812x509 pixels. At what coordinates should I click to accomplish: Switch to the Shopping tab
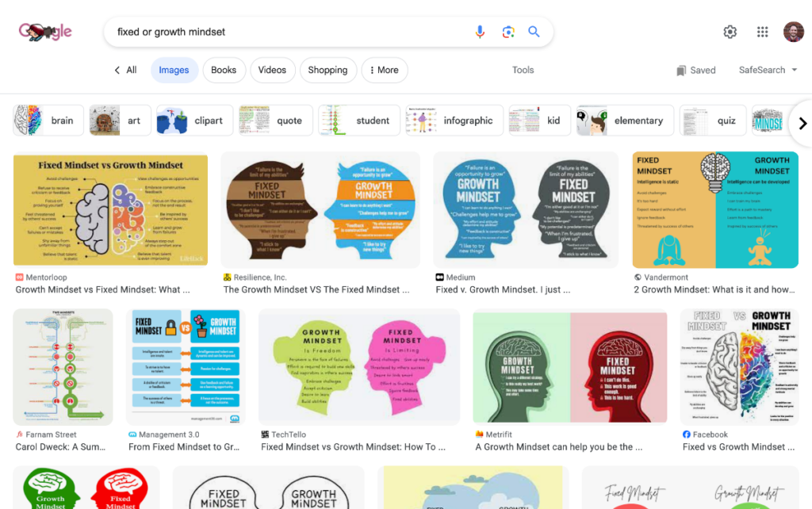(327, 70)
